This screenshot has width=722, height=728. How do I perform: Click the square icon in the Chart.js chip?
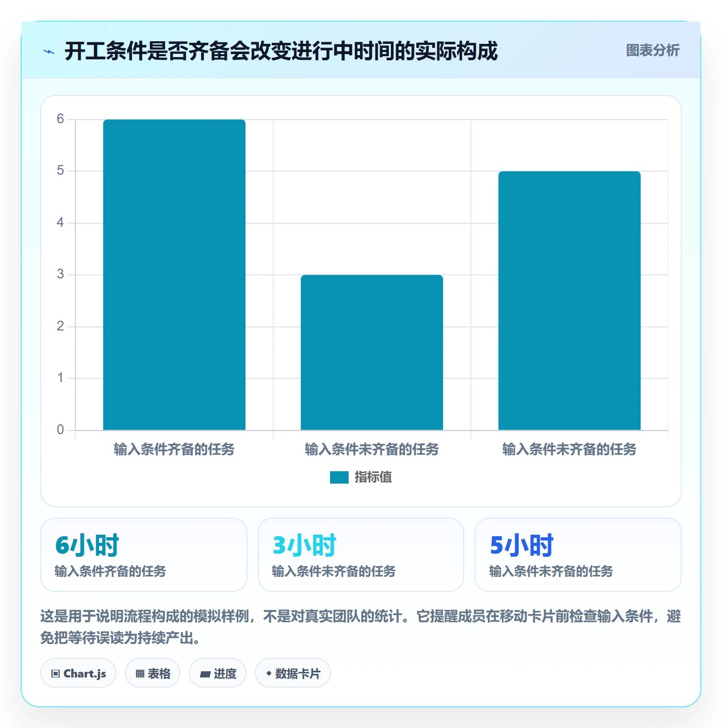56,673
